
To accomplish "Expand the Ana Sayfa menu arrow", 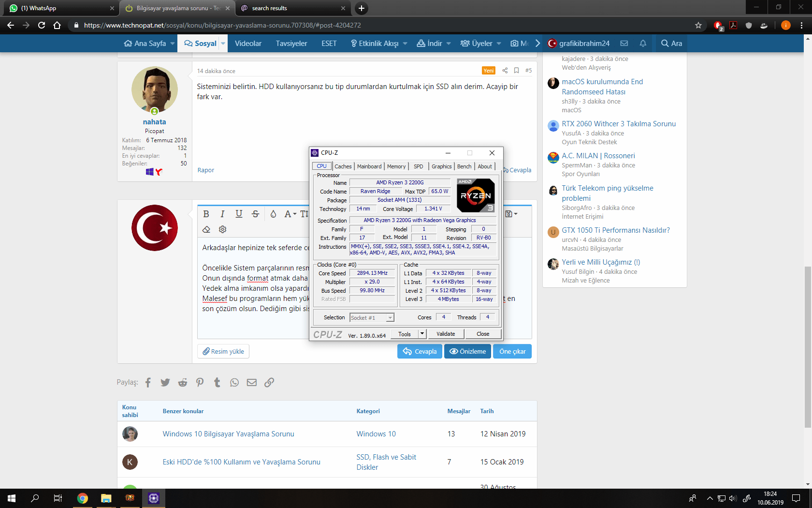I will coord(173,44).
